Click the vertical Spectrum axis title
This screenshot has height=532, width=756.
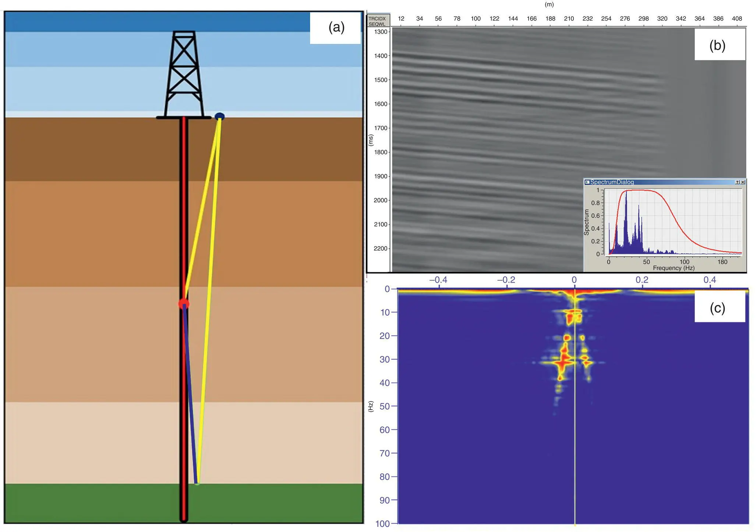[587, 222]
